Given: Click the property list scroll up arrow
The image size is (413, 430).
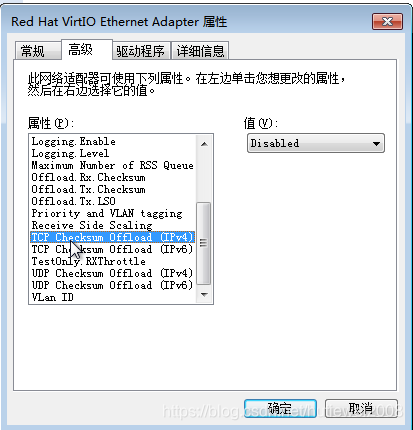Looking at the screenshot, I should click(x=204, y=144).
